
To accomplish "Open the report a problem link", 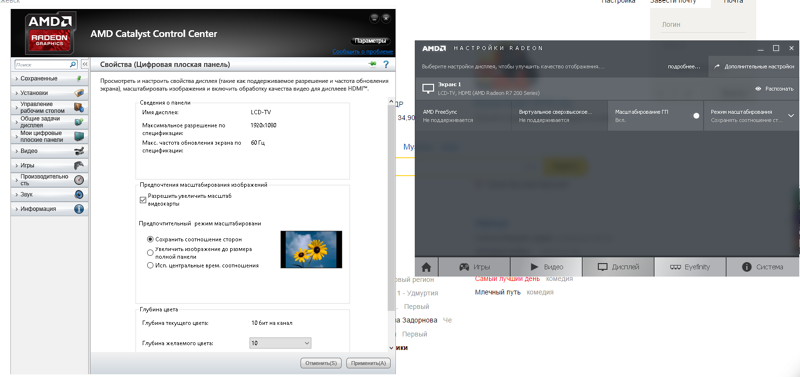I will point(363,52).
